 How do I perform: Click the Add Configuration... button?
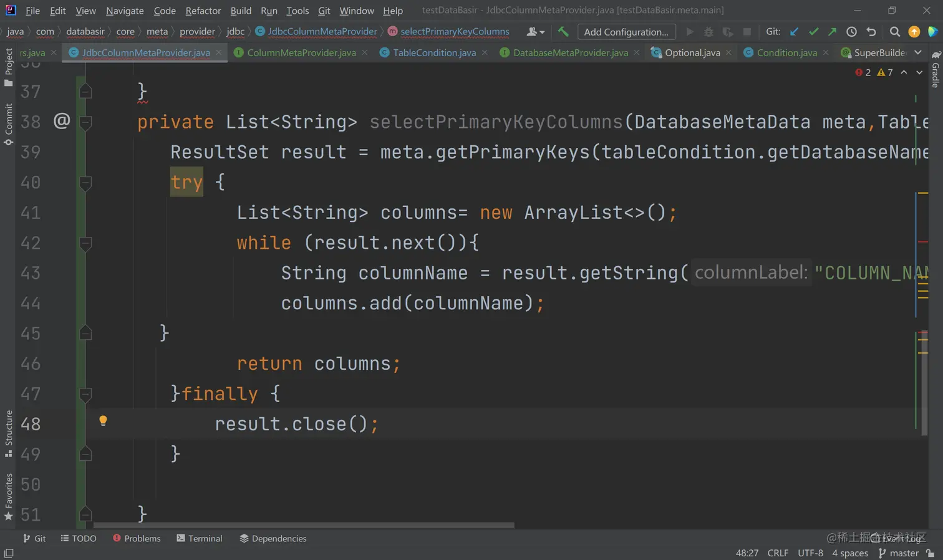(626, 32)
